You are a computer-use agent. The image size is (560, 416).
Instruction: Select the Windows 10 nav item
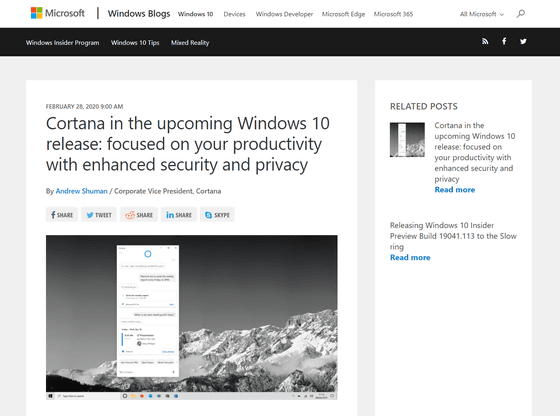point(195,14)
